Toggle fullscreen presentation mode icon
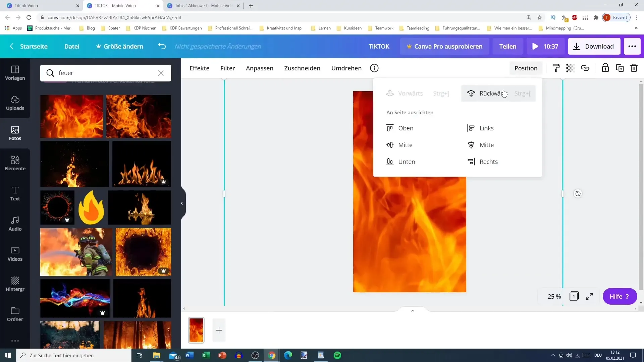Screen dimensions: 644x362 coord(589,296)
